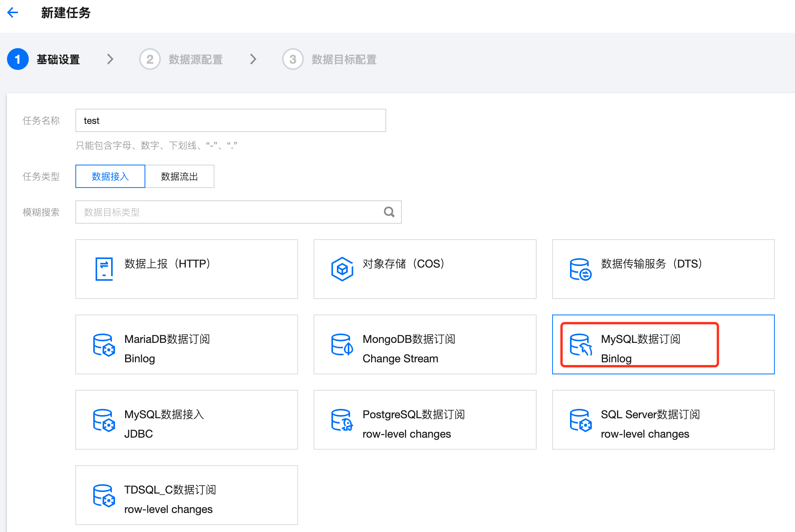Click the 任务名称 input containing test
Screen dimensions: 795x532
click(x=231, y=120)
